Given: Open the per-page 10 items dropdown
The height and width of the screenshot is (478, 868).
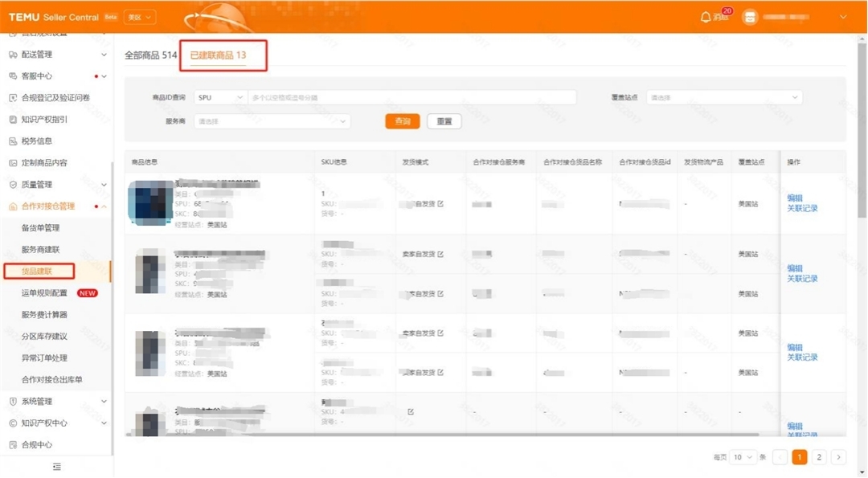Looking at the screenshot, I should click(743, 457).
